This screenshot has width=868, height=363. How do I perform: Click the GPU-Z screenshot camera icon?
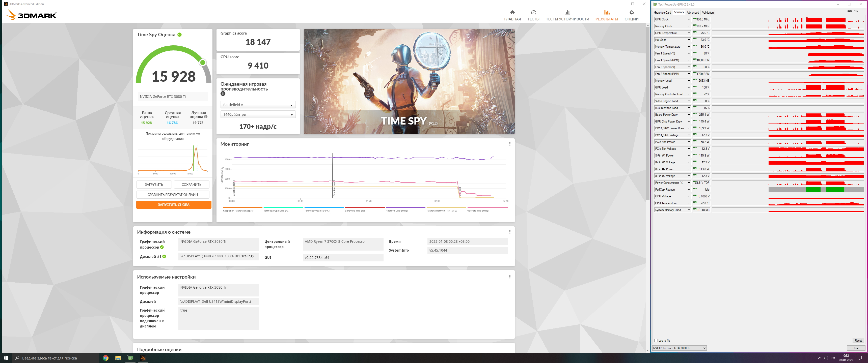[x=850, y=11]
